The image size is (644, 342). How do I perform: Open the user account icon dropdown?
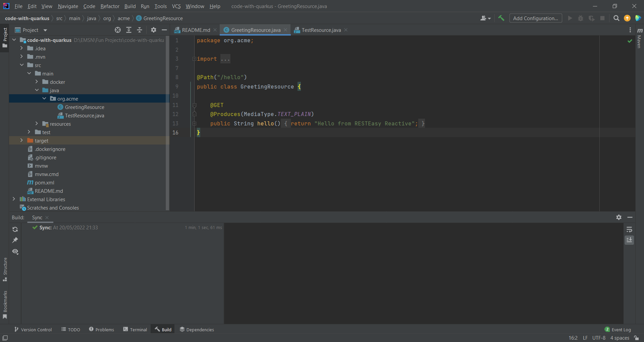coord(485,18)
